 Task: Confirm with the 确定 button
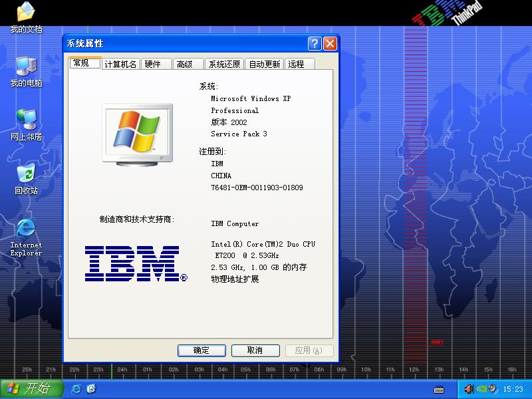(201, 350)
